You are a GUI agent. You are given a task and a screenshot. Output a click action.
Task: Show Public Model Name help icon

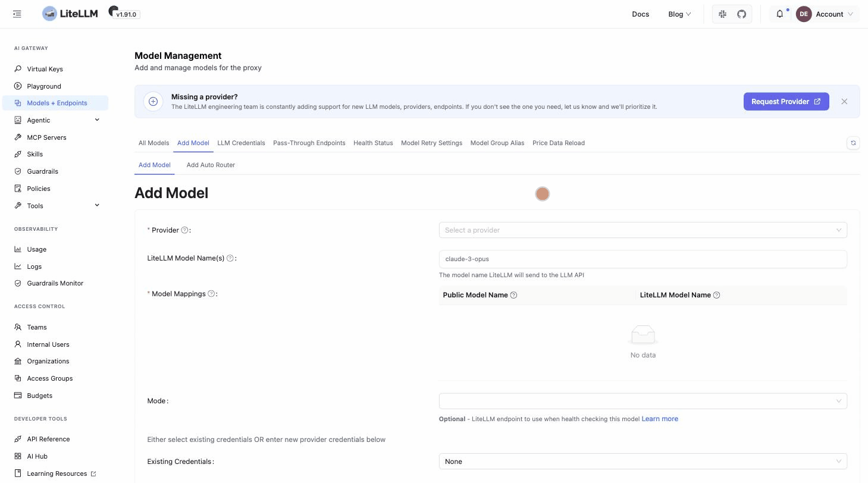(514, 295)
